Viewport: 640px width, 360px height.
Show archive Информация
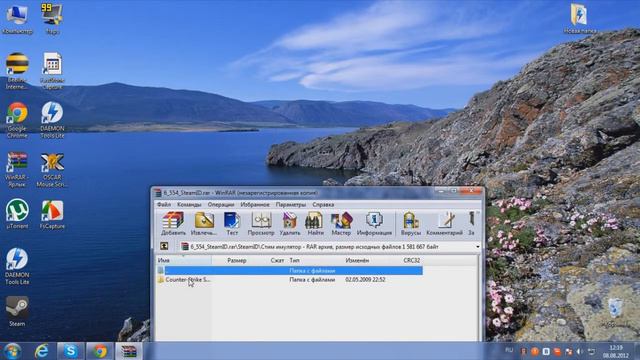[374, 224]
